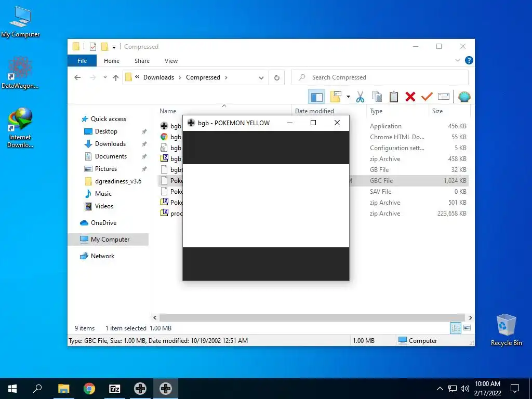This screenshot has width=532, height=399.
Task: Select the Recycle Bin icon
Action: (x=506, y=330)
